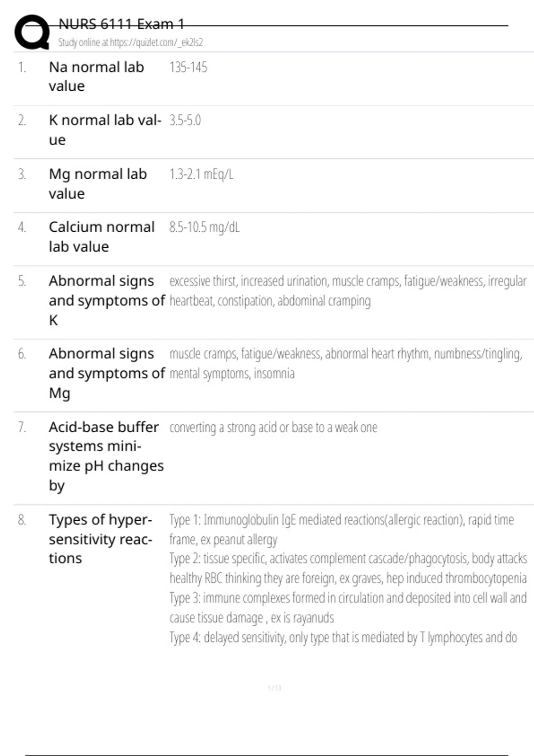534x756 pixels.
Task: Select "Types of hypersensitivity reactions" term
Action: (x=100, y=539)
